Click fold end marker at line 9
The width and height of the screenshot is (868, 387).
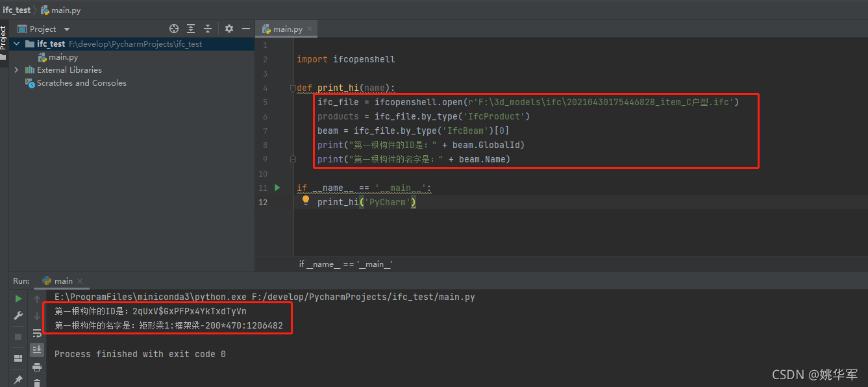[293, 159]
